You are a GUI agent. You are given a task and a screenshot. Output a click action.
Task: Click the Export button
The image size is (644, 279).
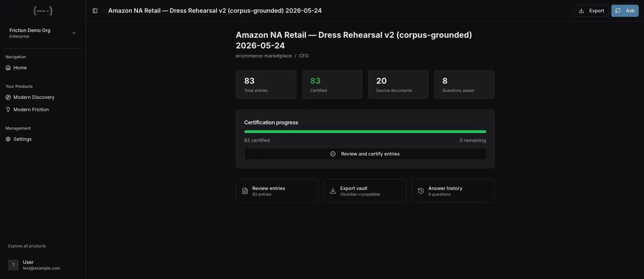point(591,11)
